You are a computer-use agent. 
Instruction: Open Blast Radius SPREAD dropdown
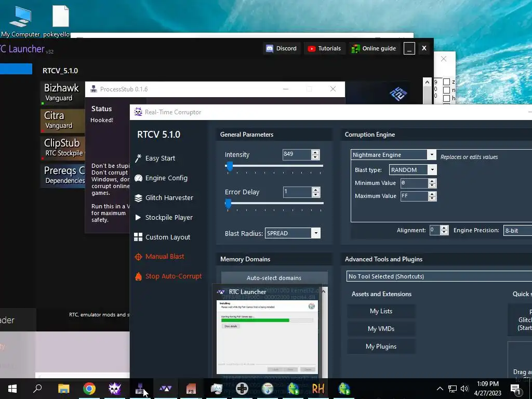pyautogui.click(x=316, y=233)
